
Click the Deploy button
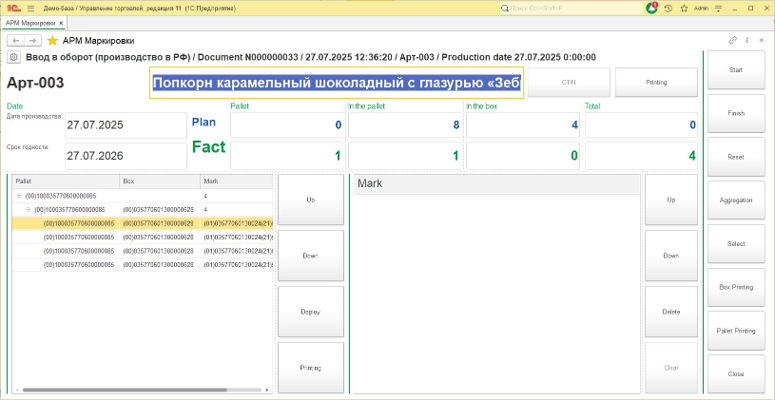coord(310,312)
